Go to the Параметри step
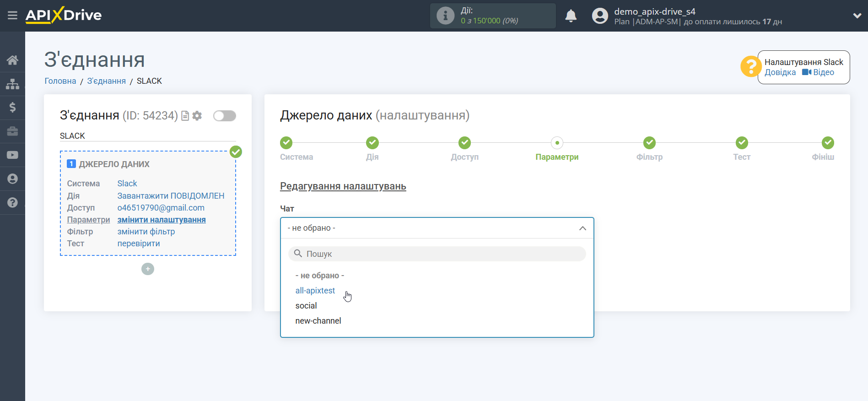This screenshot has height=401, width=868. 557,143
